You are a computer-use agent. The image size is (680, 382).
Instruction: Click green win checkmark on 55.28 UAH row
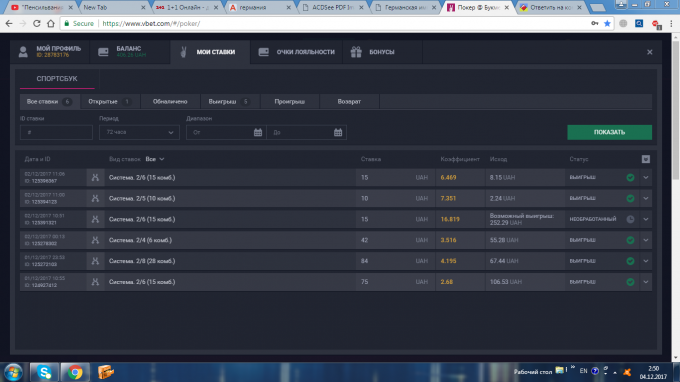630,240
